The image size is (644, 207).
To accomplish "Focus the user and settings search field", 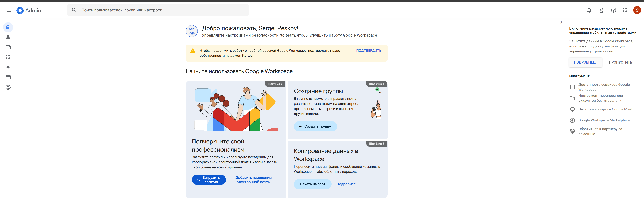I will coord(158,10).
